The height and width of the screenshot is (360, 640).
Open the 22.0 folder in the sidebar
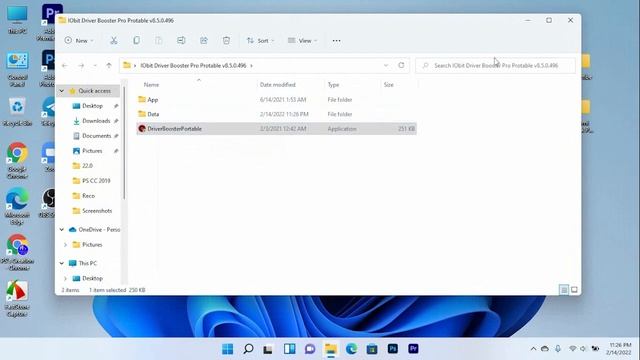coord(87,166)
